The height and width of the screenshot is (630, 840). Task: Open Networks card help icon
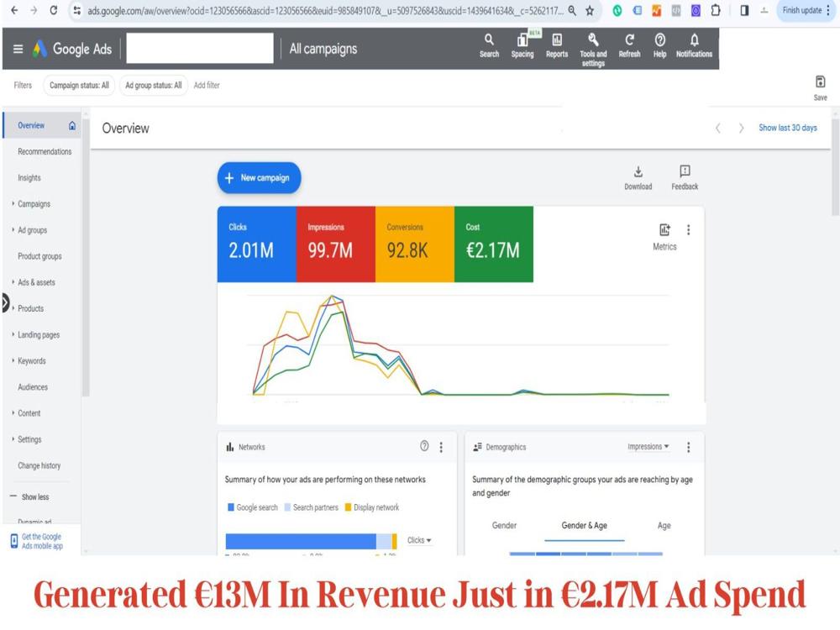click(424, 446)
